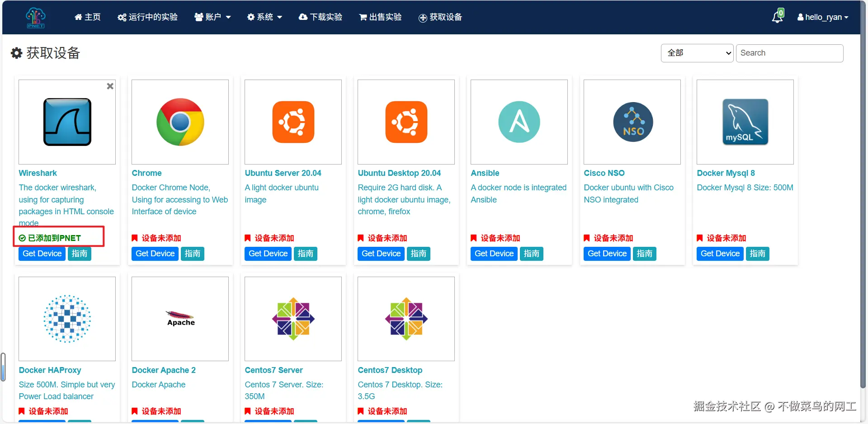Click the MySQL dolphin logo

click(745, 122)
